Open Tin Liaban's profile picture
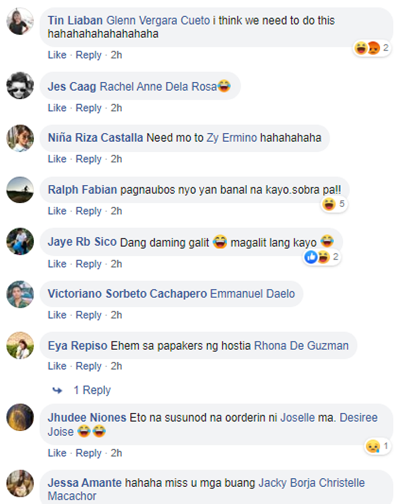 click(20, 21)
